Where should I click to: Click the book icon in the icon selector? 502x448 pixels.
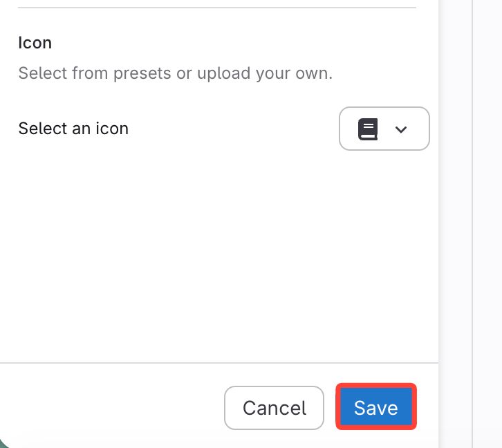coord(368,129)
